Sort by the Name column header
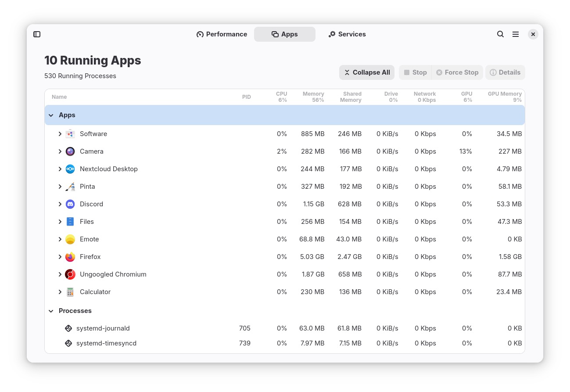Image resolution: width=570 pixels, height=392 pixels. point(59,97)
